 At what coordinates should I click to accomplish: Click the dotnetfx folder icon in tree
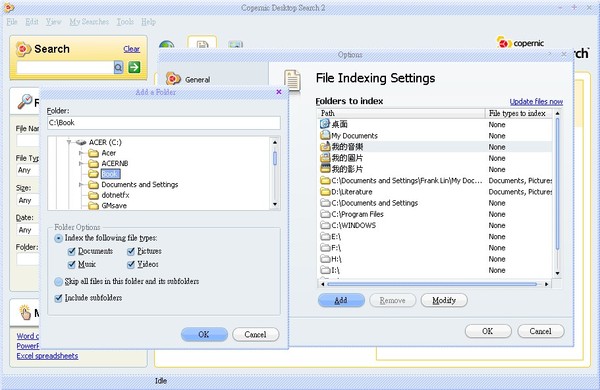pyautogui.click(x=93, y=195)
